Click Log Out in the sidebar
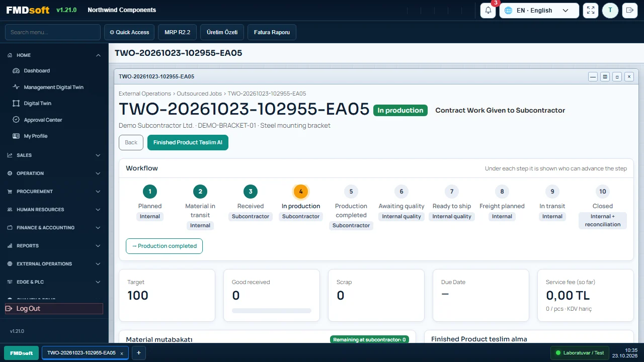 (54, 309)
